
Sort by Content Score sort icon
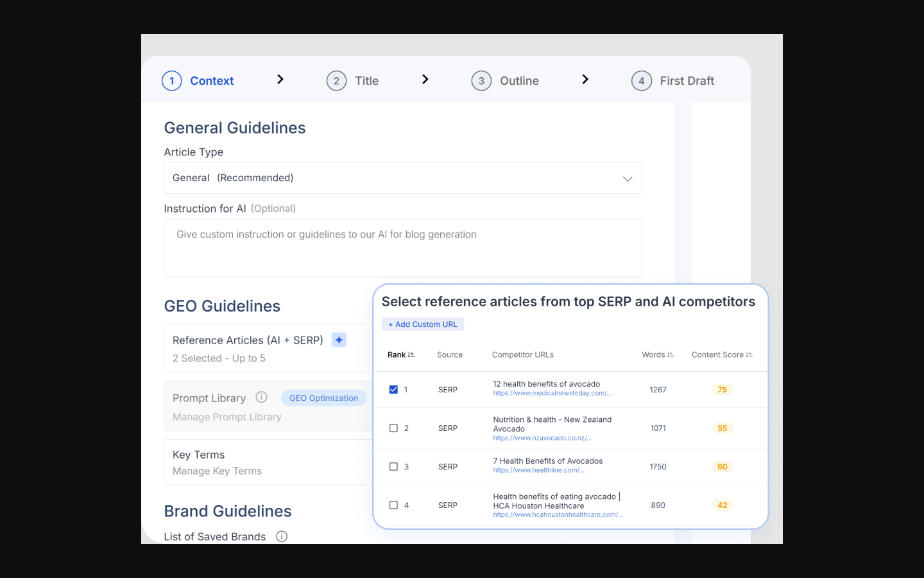[749, 355]
